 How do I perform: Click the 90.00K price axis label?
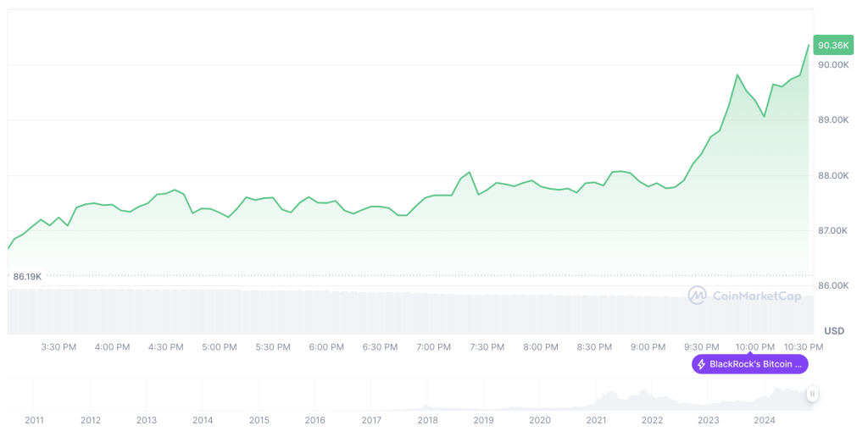(835, 65)
